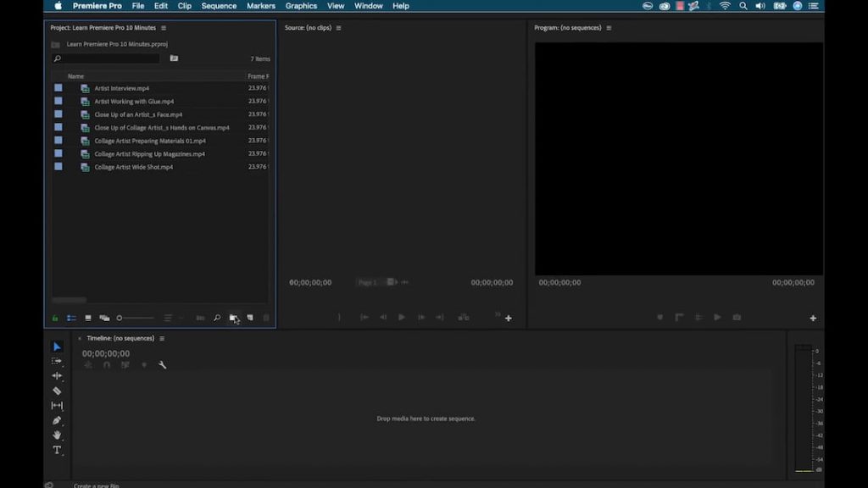Toggle List View in the Project panel
Image resolution: width=868 pixels, height=488 pixels.
(70, 318)
